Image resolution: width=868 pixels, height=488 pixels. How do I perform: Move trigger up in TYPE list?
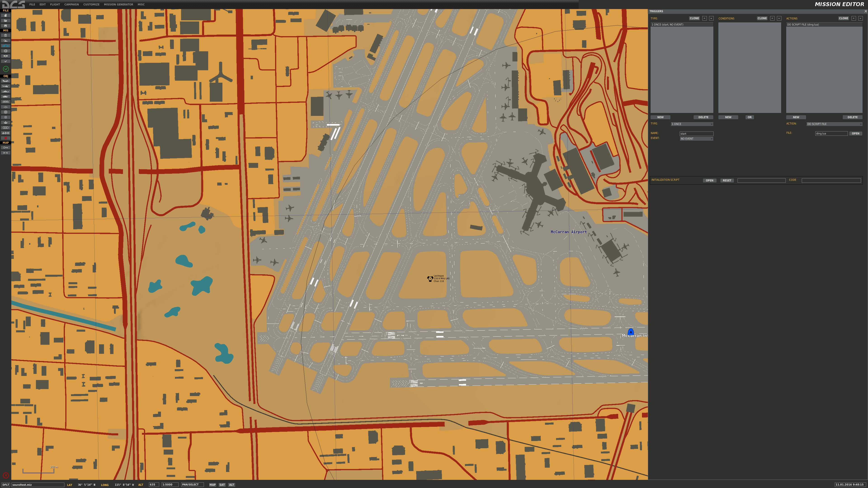(704, 18)
